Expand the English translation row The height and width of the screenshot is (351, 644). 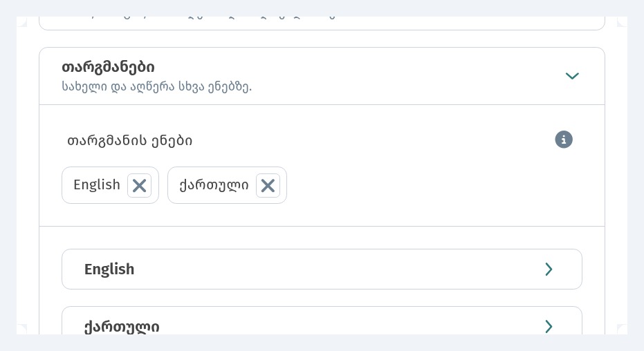click(x=322, y=269)
